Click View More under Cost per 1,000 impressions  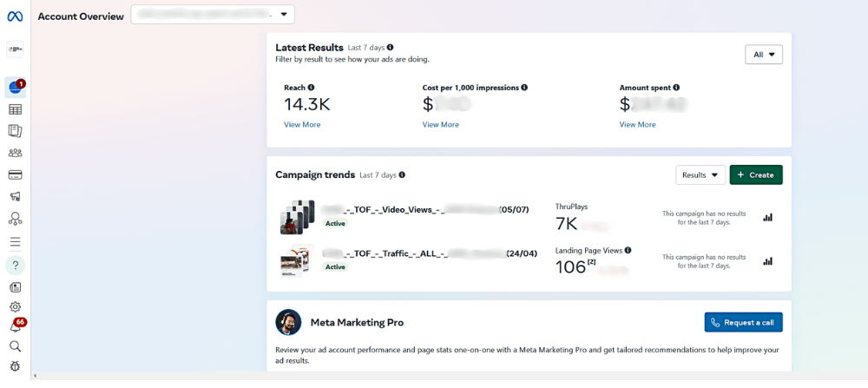click(441, 124)
